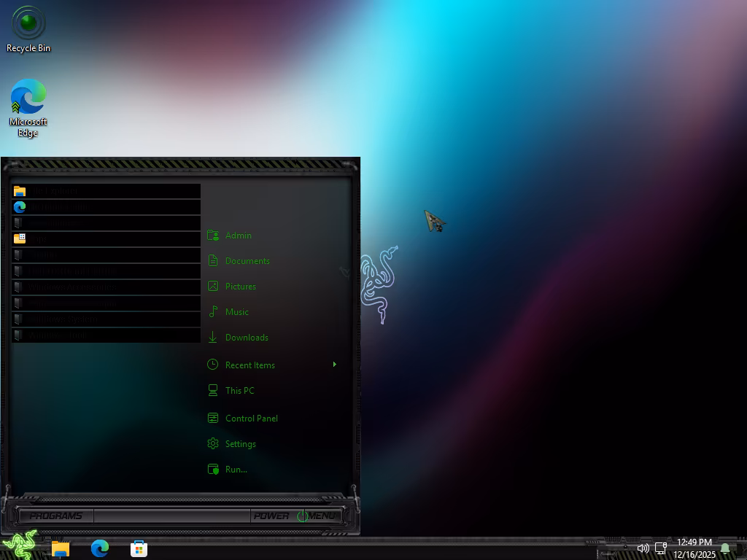
Task: Expand the Windows Accessories folder
Action: pyautogui.click(x=73, y=287)
